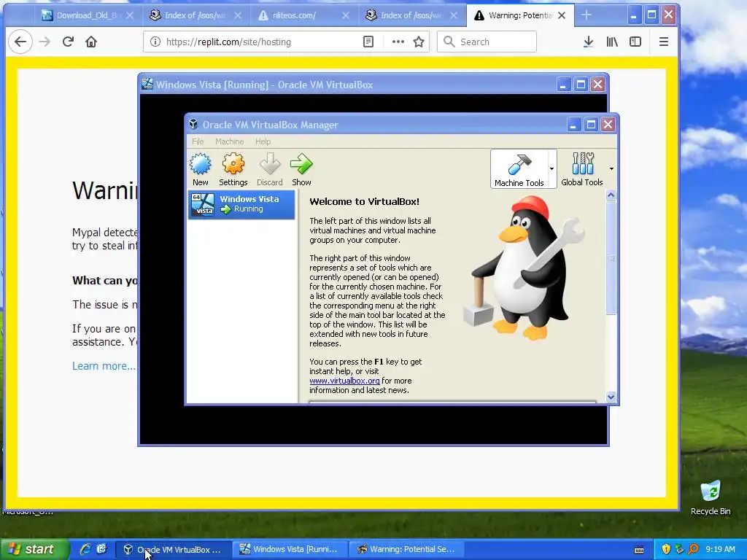Open the Help menu in VirtualBox Manager
The image size is (747, 560).
(x=263, y=141)
